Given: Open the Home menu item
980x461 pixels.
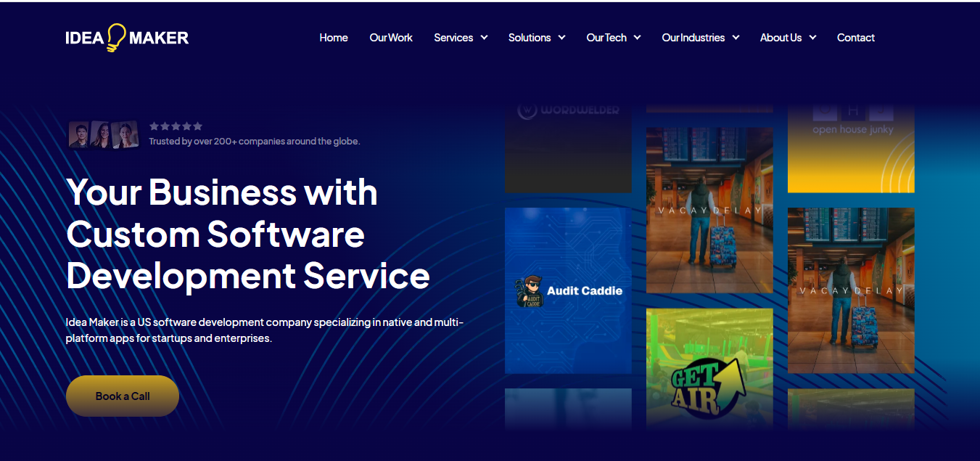Looking at the screenshot, I should (x=334, y=38).
